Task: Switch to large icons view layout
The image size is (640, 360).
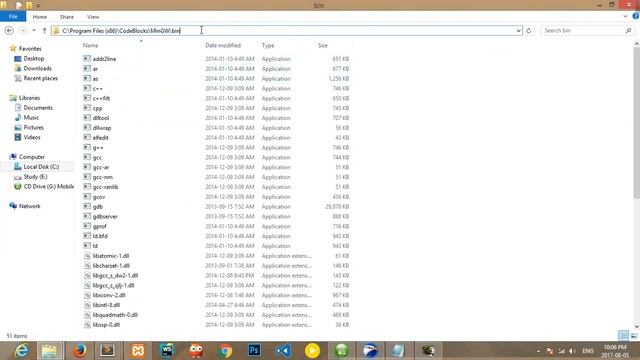Action: coord(634,336)
